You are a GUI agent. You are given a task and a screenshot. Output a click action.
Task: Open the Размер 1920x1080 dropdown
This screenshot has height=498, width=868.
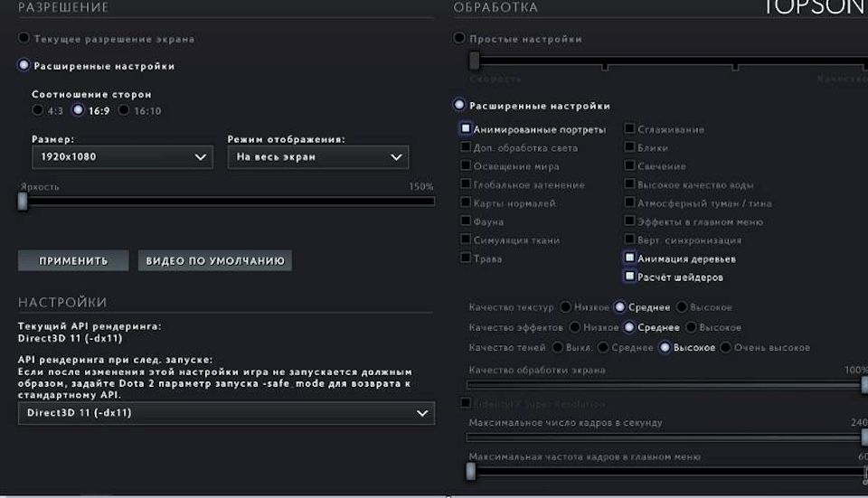(121, 157)
